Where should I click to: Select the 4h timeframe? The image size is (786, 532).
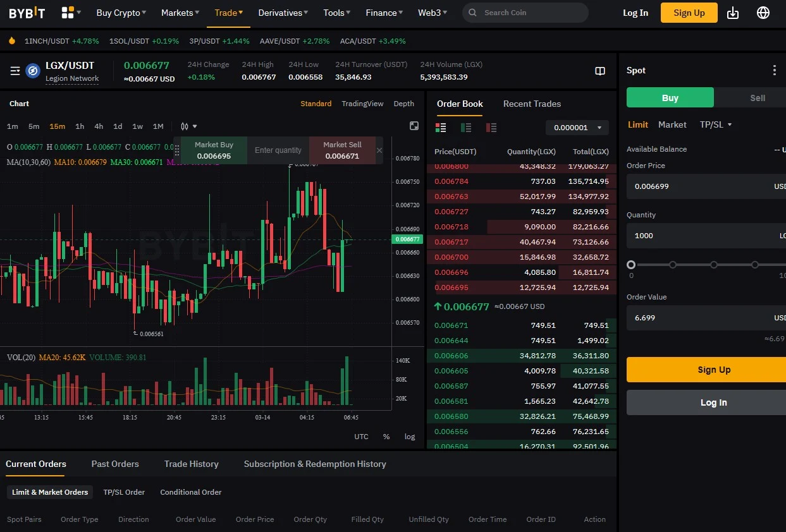point(99,126)
